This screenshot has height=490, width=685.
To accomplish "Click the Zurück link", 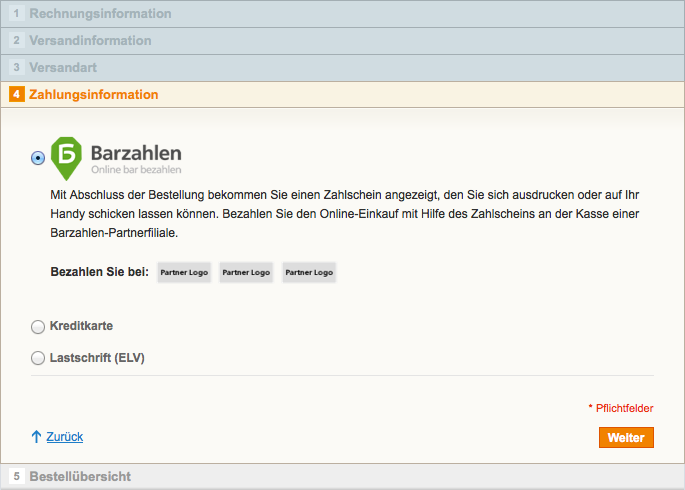I will click(65, 437).
